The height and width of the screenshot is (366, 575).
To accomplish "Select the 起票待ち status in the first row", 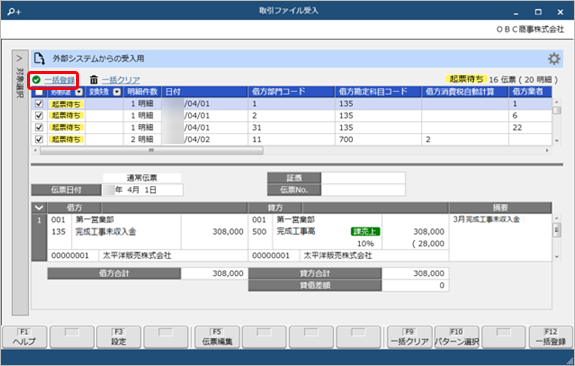I will (66, 104).
